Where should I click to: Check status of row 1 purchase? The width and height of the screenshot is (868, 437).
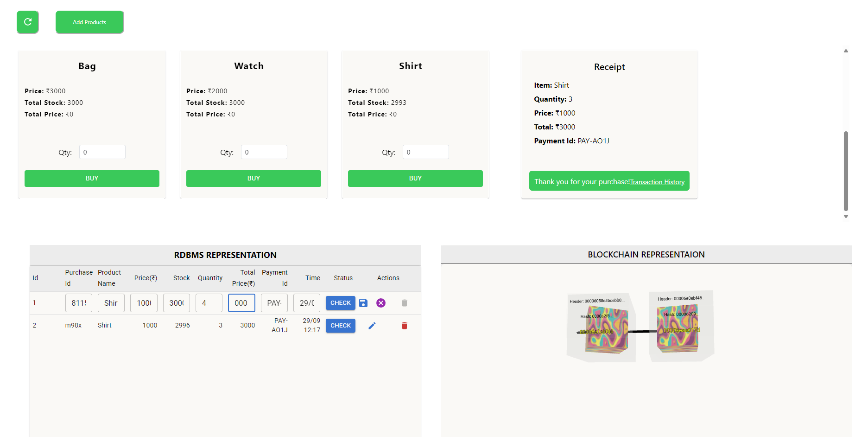(341, 303)
